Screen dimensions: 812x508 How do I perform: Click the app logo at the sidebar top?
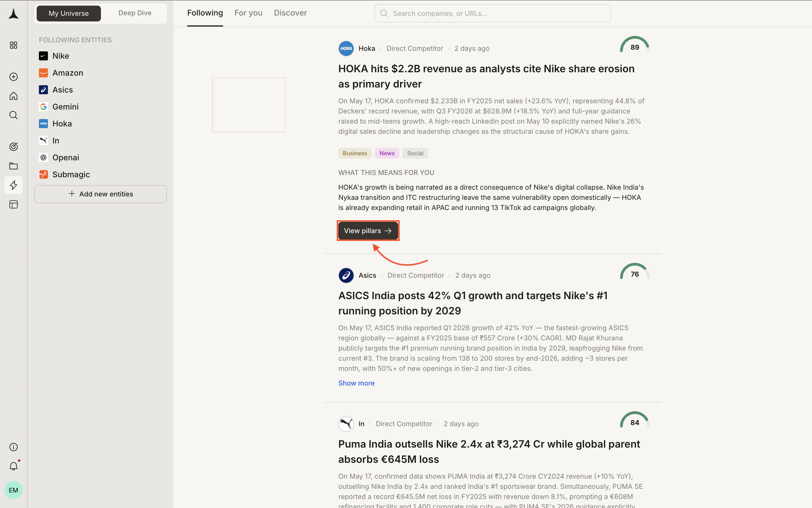(14, 14)
